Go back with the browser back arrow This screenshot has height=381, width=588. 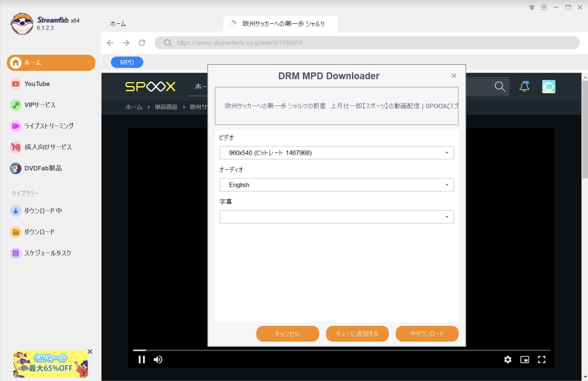coord(110,43)
